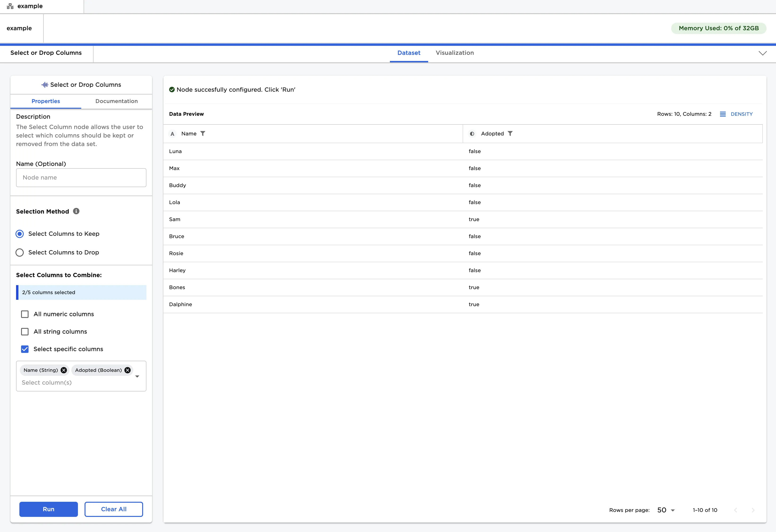Click the workflow icon beside example tab
Viewport: 776px width, 532px height.
(10, 6)
